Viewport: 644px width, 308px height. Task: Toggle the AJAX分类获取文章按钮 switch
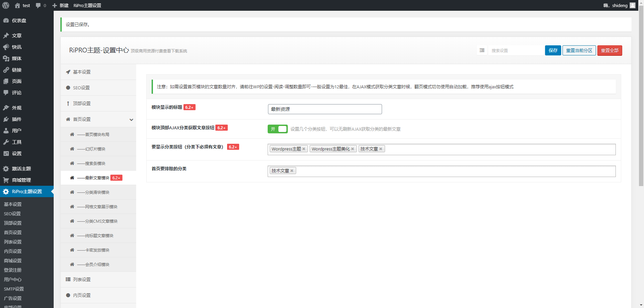(277, 129)
